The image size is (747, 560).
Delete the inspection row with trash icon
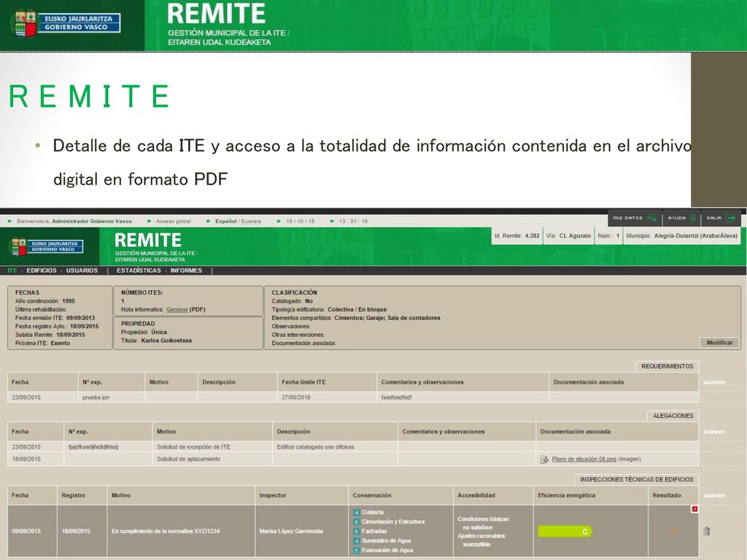pos(706,531)
